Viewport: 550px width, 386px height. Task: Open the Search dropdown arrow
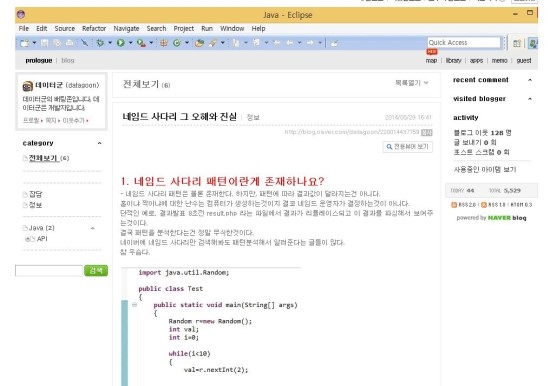[x=222, y=43]
